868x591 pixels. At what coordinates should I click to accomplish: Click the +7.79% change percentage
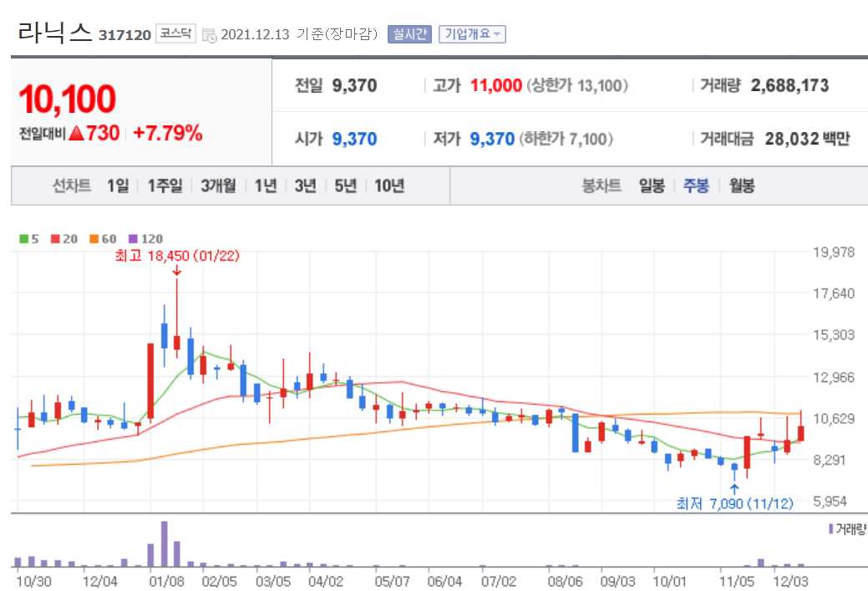168,134
